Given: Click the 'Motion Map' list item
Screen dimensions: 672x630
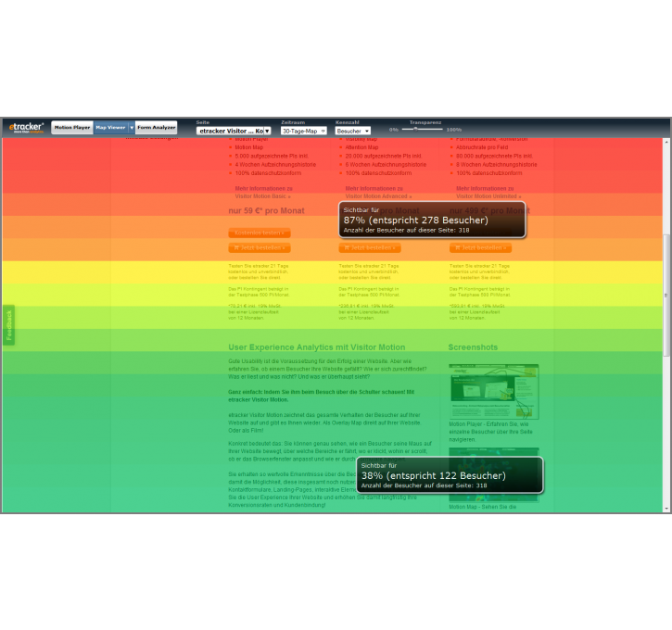Looking at the screenshot, I should (249, 147).
